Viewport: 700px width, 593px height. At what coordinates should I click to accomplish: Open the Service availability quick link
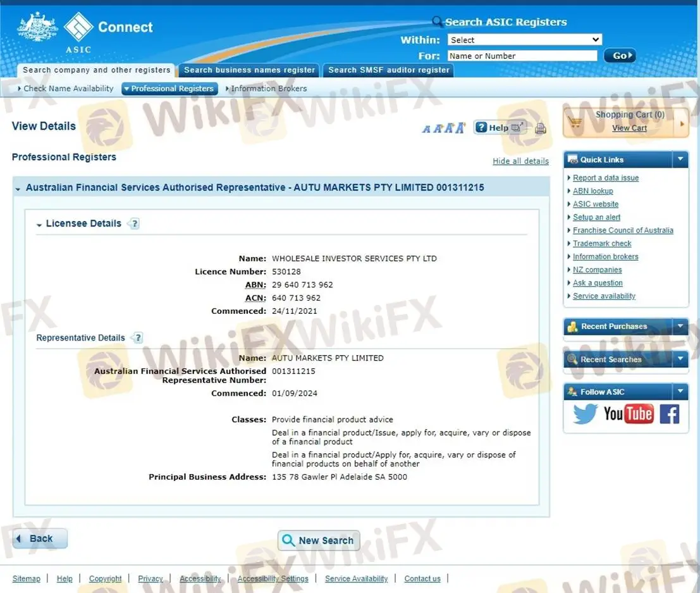[x=604, y=296]
